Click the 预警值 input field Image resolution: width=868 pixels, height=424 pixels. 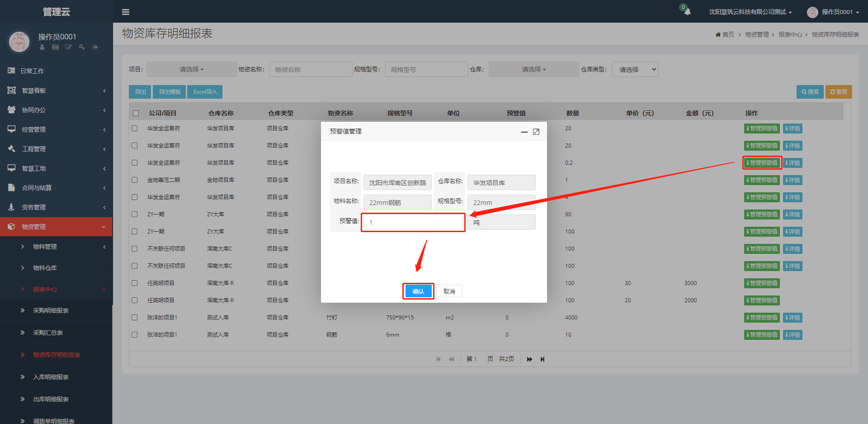coord(413,223)
